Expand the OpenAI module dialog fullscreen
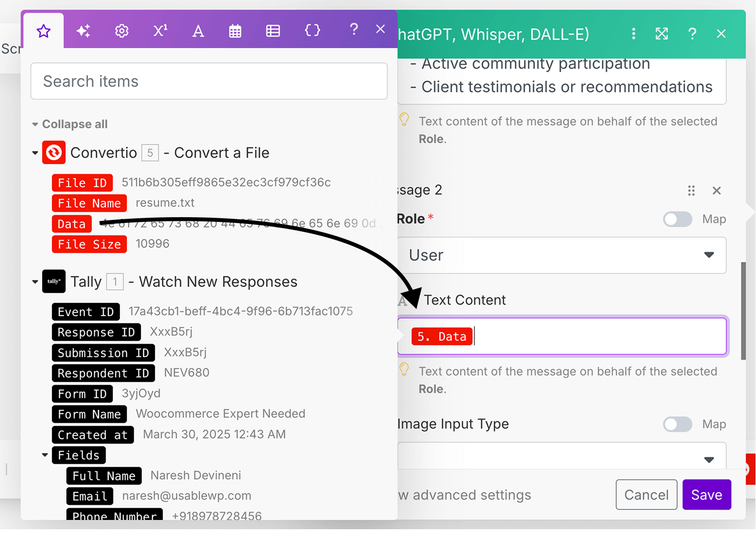Viewport: 756px width, 536px height. pyautogui.click(x=662, y=34)
